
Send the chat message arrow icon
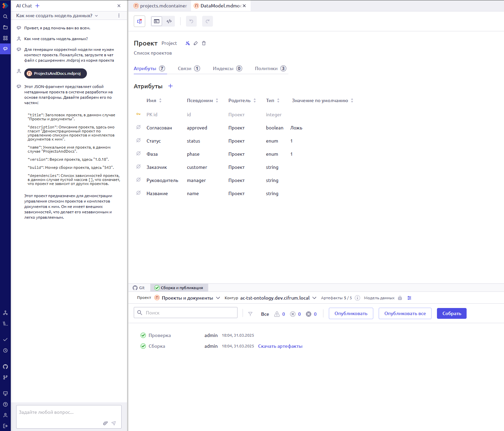click(x=114, y=423)
